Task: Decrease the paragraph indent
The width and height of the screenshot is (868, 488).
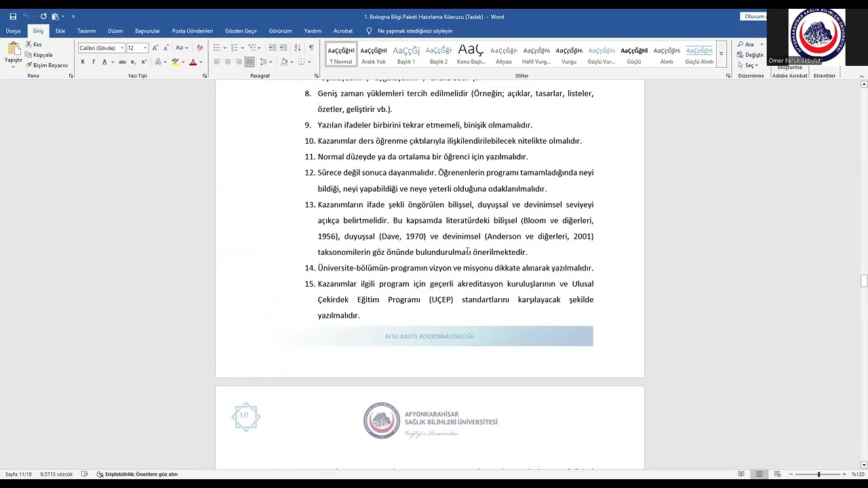Action: click(x=272, y=47)
